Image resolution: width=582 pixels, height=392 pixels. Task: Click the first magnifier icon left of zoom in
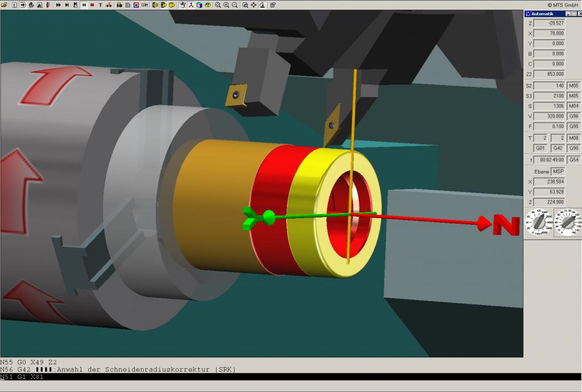(218, 5)
